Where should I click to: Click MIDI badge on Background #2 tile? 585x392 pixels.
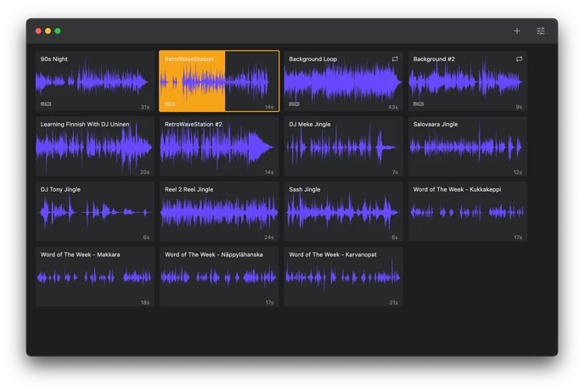point(419,104)
